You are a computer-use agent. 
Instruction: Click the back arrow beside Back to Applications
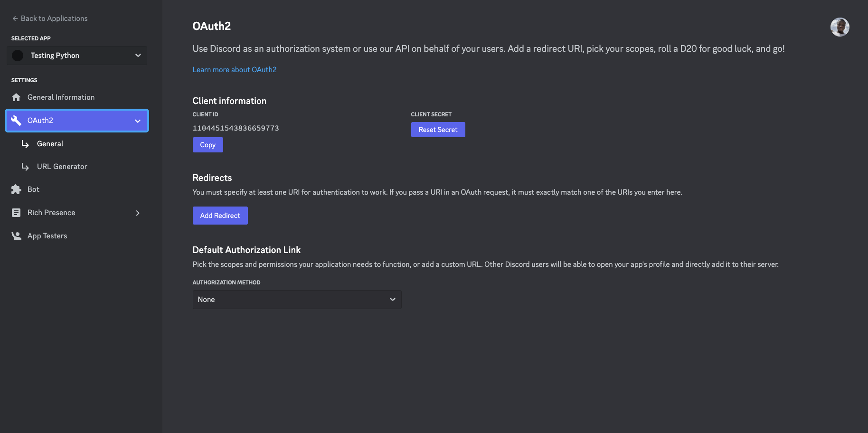click(x=14, y=18)
